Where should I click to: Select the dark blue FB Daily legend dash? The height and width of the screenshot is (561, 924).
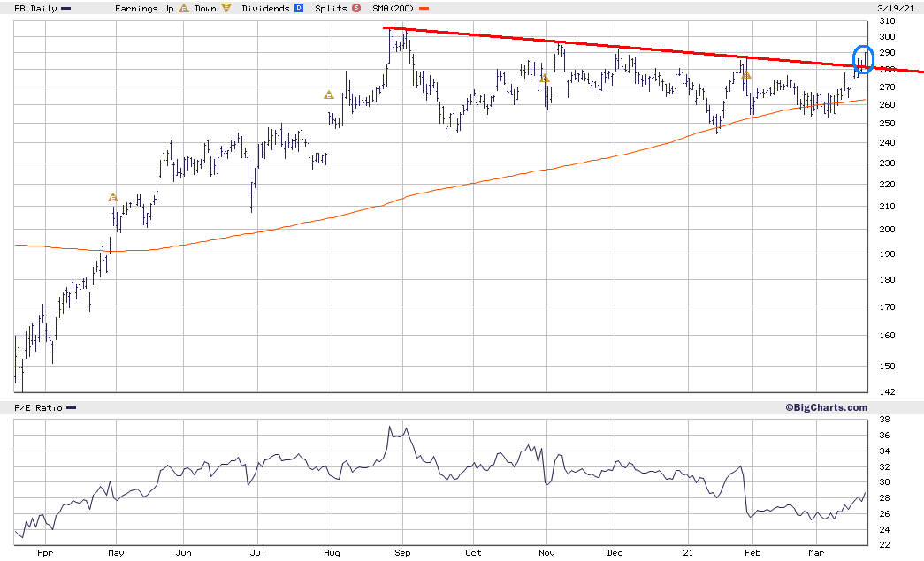tap(65, 9)
